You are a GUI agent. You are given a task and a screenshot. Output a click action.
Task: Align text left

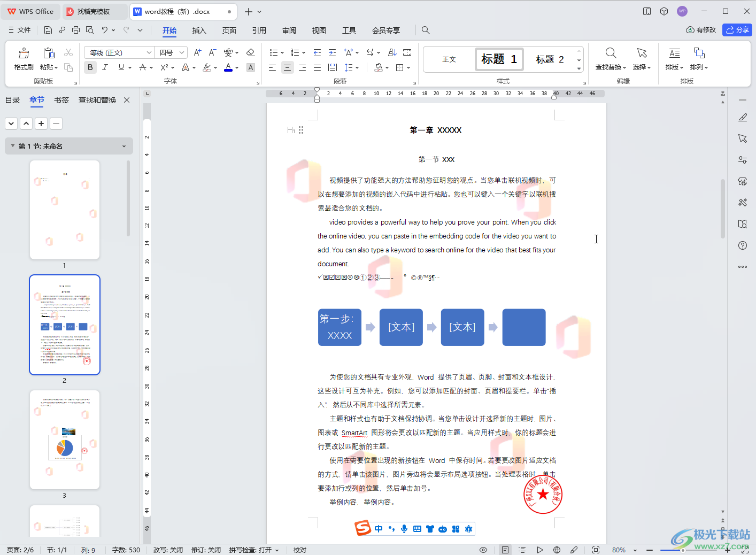[x=272, y=67]
